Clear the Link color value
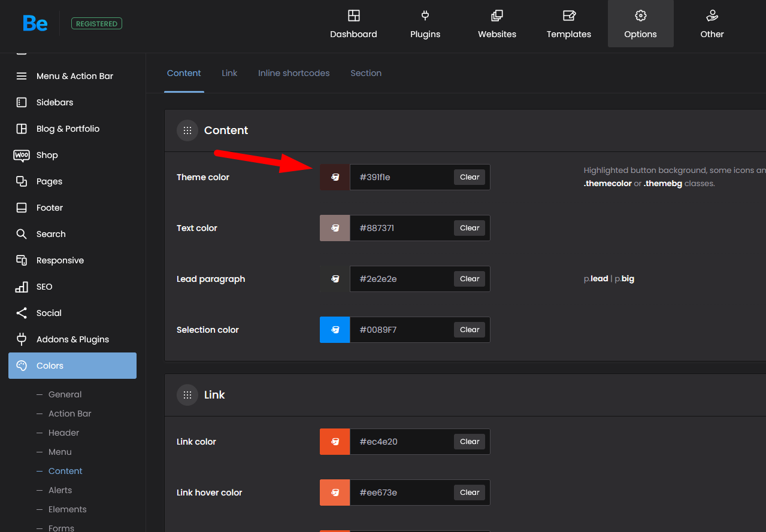Screen dimensions: 766x532 (470, 442)
